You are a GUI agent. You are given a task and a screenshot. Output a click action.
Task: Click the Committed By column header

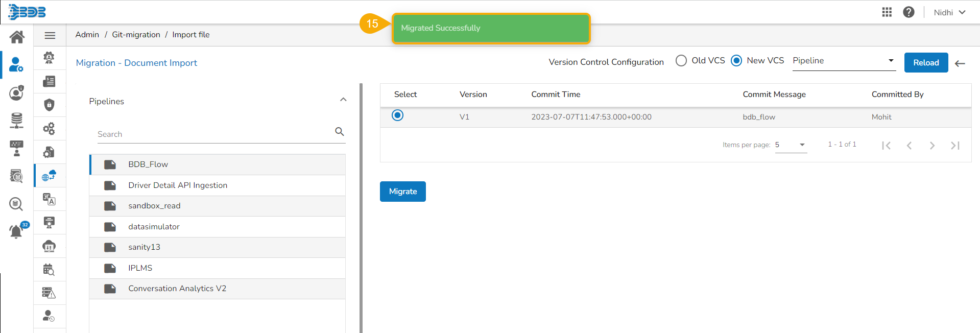click(x=897, y=94)
